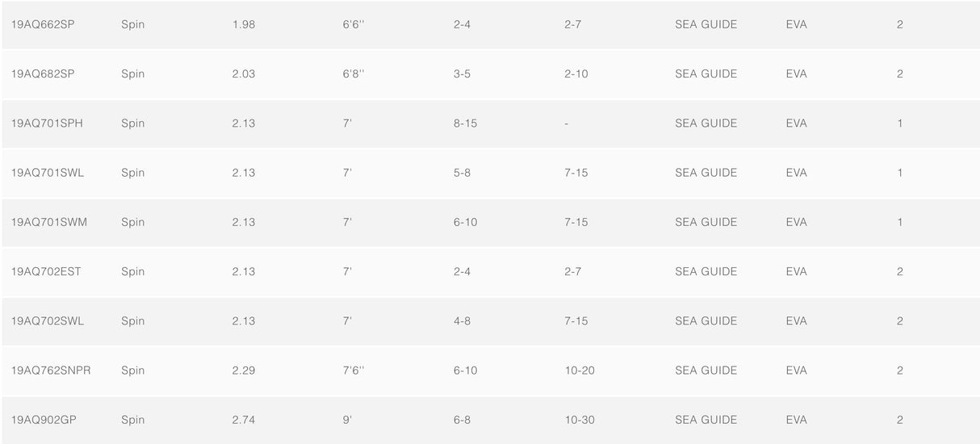Select the 19AQ701SWL row code
The image size is (980, 444).
click(x=48, y=173)
